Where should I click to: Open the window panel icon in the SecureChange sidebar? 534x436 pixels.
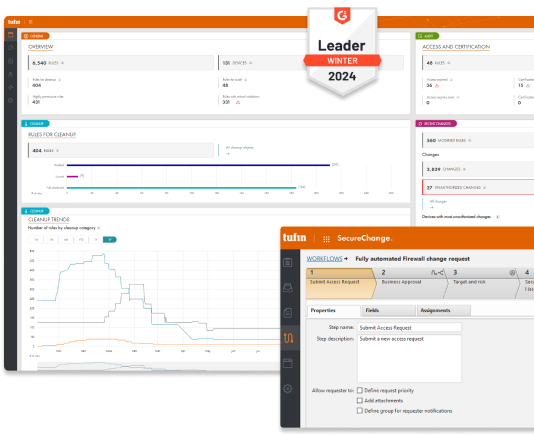[288, 363]
